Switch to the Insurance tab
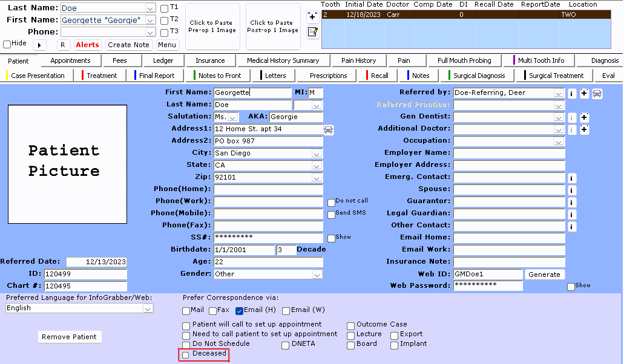This screenshot has width=624, height=364. point(210,60)
